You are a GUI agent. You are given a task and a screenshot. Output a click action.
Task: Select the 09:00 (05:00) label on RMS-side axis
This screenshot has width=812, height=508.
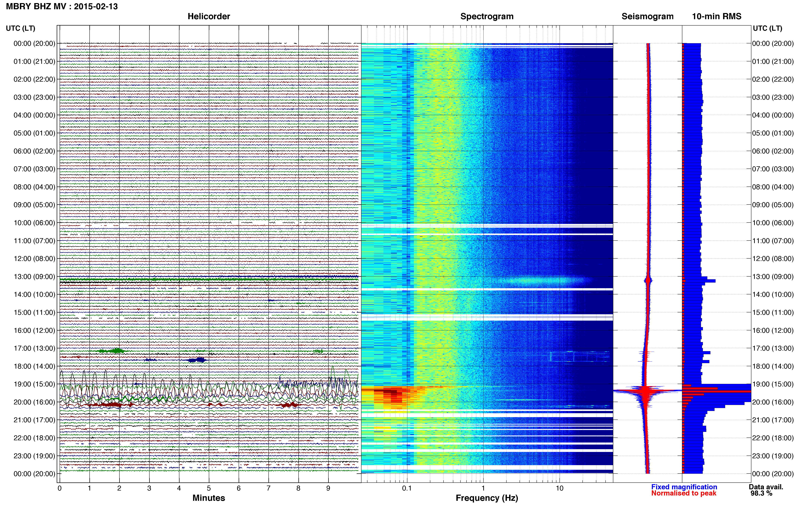tap(773, 205)
